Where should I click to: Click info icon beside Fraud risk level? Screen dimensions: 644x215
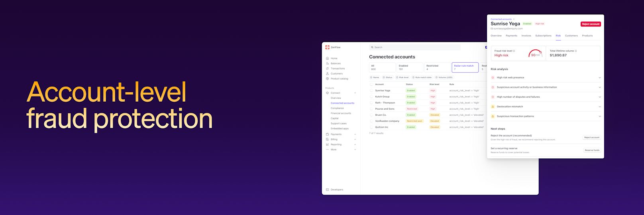tap(514, 51)
